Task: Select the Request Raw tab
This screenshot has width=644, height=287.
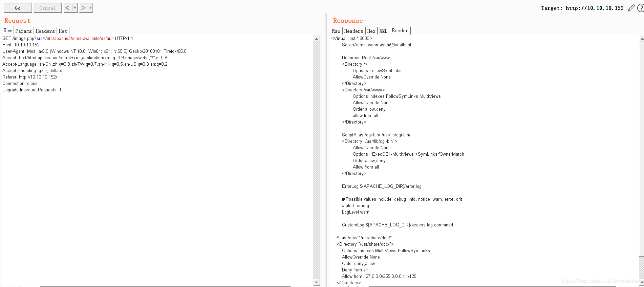Action: [x=8, y=30]
